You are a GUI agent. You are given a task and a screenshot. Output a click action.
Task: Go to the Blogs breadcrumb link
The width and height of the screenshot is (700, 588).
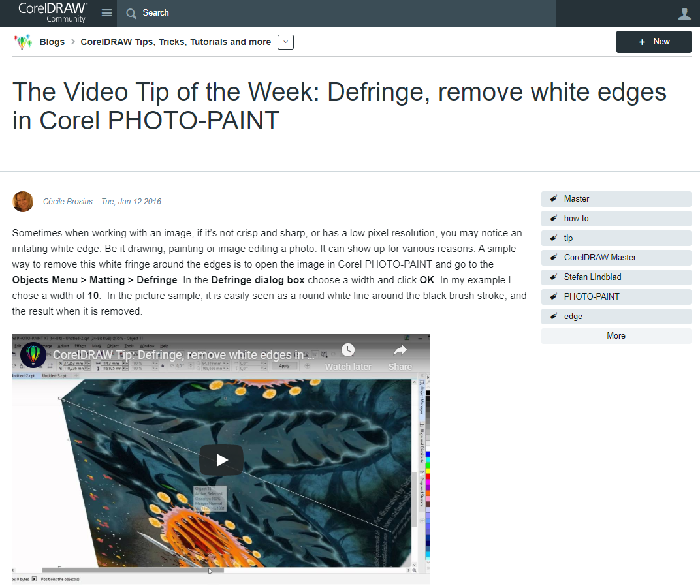click(x=52, y=42)
